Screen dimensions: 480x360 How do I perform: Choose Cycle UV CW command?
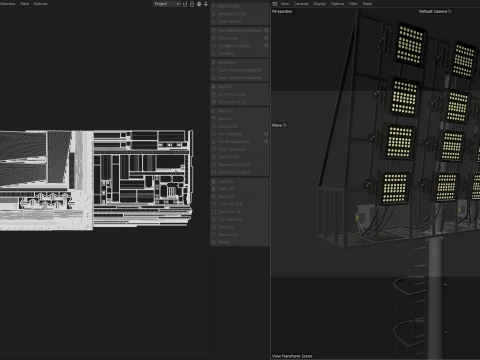[240, 212]
